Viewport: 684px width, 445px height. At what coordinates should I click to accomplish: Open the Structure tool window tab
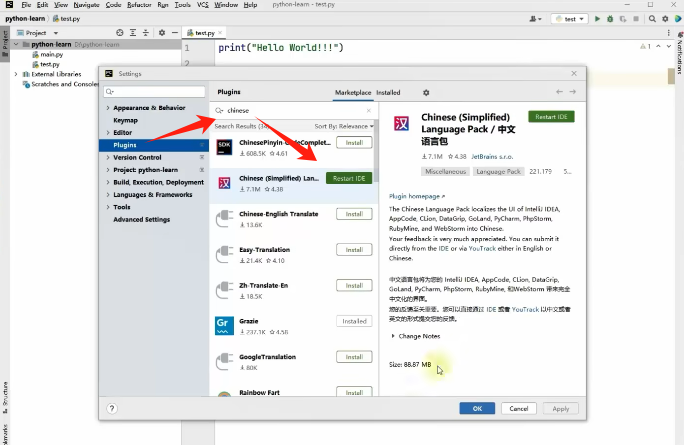coord(5,397)
